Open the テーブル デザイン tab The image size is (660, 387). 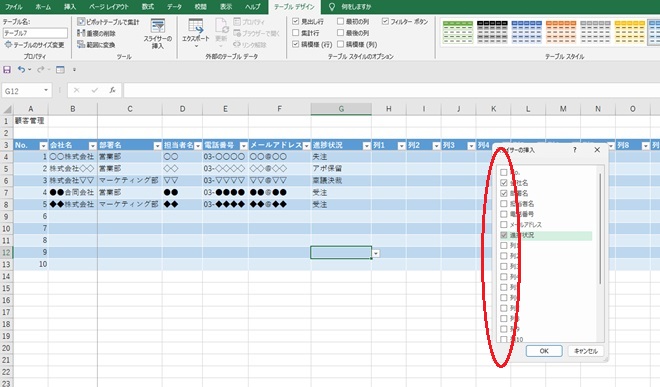(294, 7)
